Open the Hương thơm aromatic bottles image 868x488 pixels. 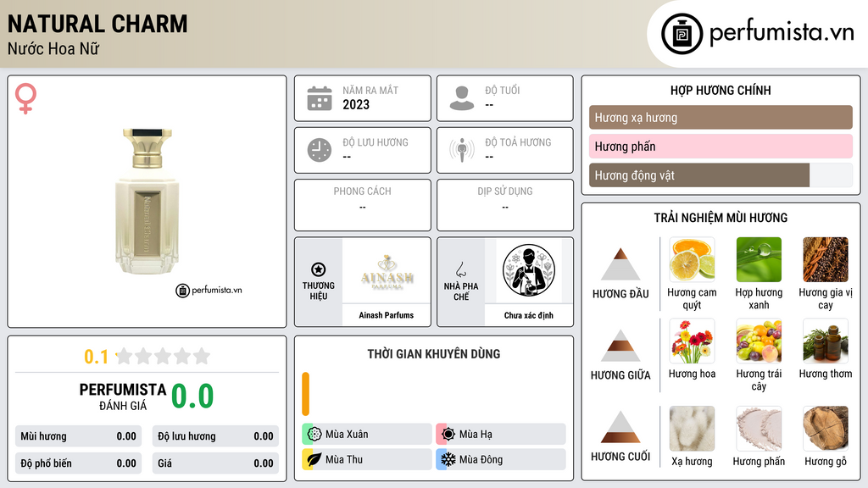(x=826, y=341)
